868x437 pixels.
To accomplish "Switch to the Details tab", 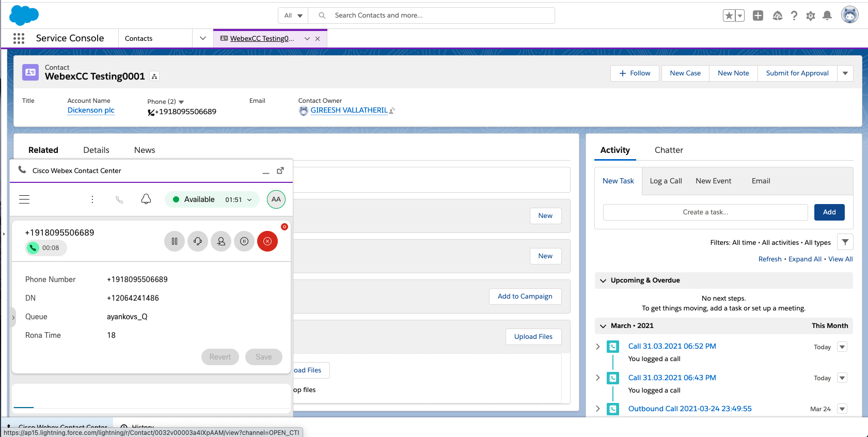I will tap(96, 150).
